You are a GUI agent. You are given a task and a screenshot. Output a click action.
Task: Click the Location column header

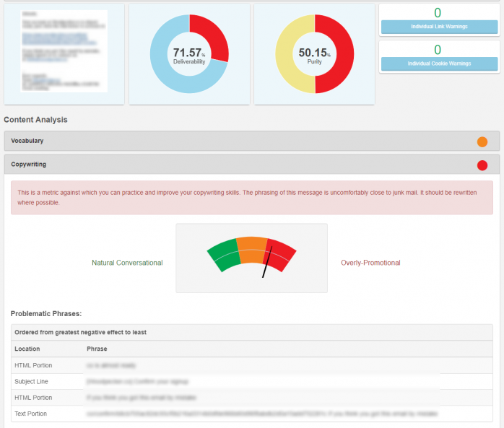pyautogui.click(x=27, y=349)
